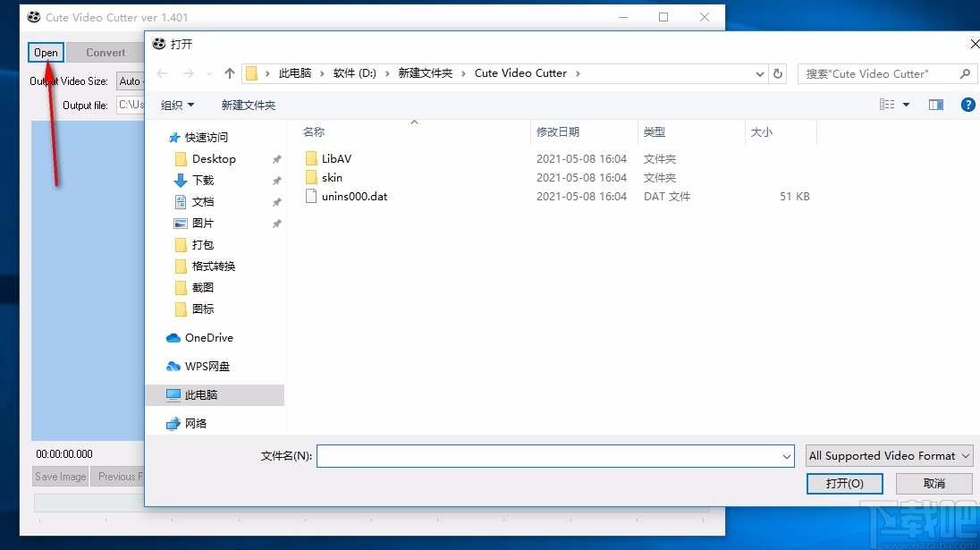Expand the chevron after Cute Video Cutter breadcrumb
The height and width of the screenshot is (550, 980).
[579, 73]
